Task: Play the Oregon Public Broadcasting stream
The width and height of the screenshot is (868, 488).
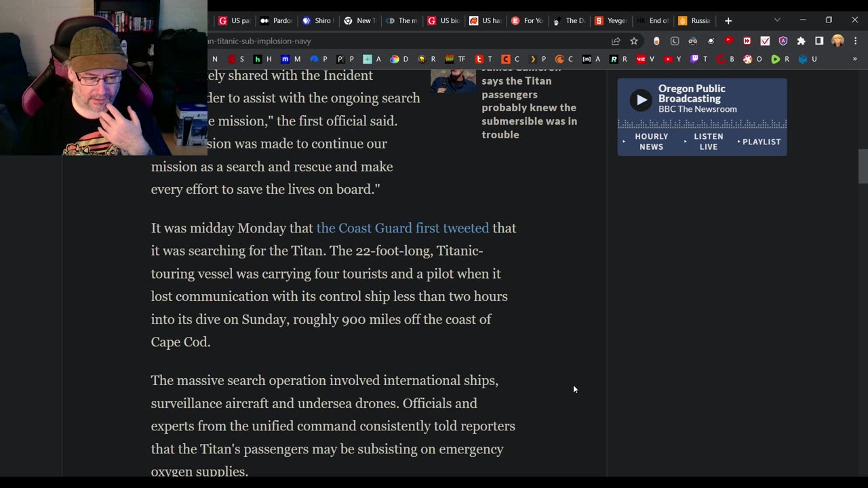Action: point(641,100)
